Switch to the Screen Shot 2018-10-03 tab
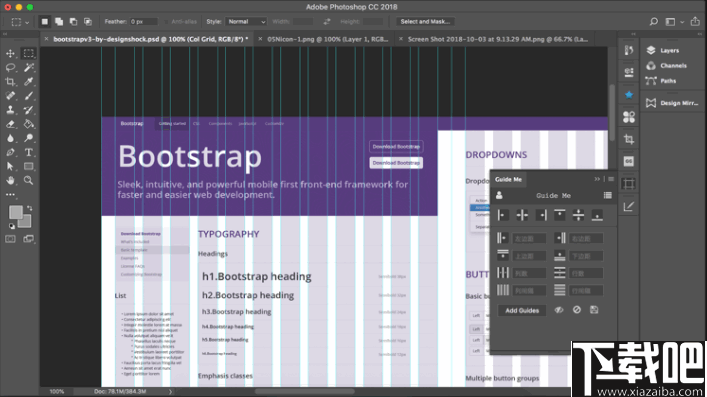707x397 pixels. pyautogui.click(x=498, y=39)
